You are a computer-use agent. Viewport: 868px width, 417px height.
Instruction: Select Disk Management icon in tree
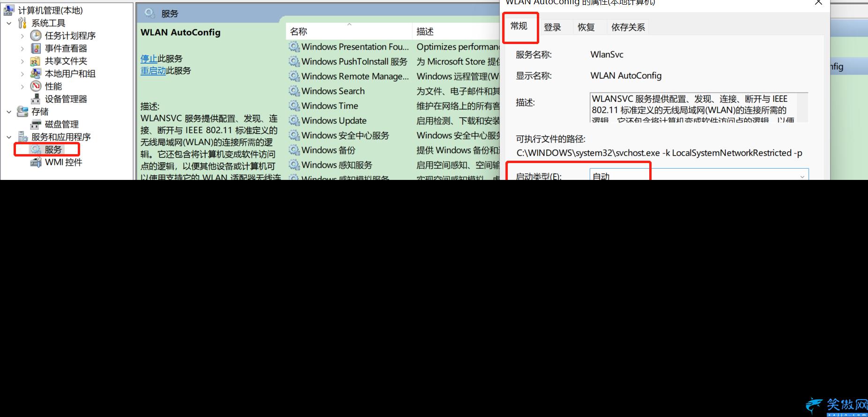[x=36, y=124]
